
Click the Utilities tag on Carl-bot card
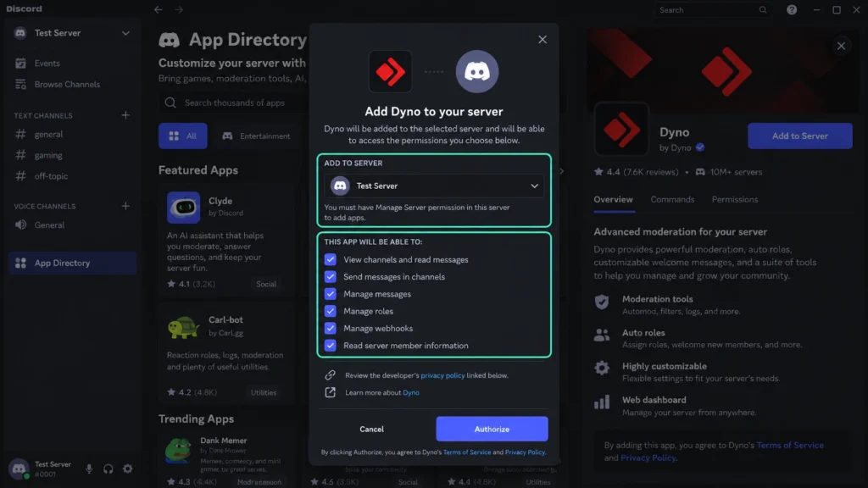[264, 392]
